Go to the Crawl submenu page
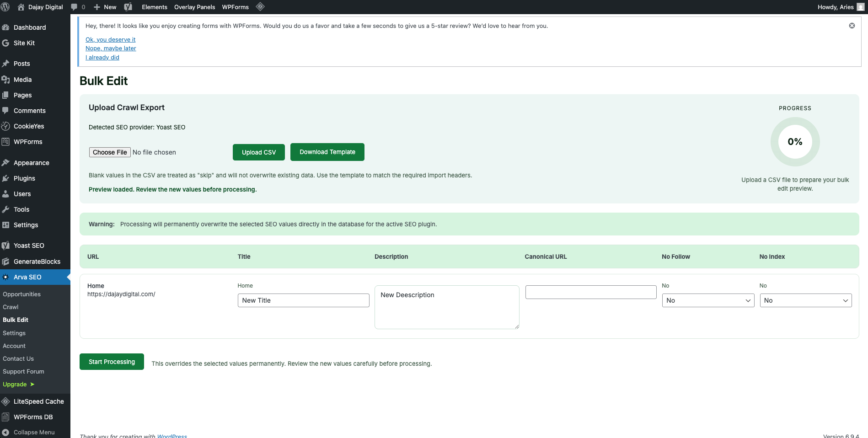 (11, 307)
